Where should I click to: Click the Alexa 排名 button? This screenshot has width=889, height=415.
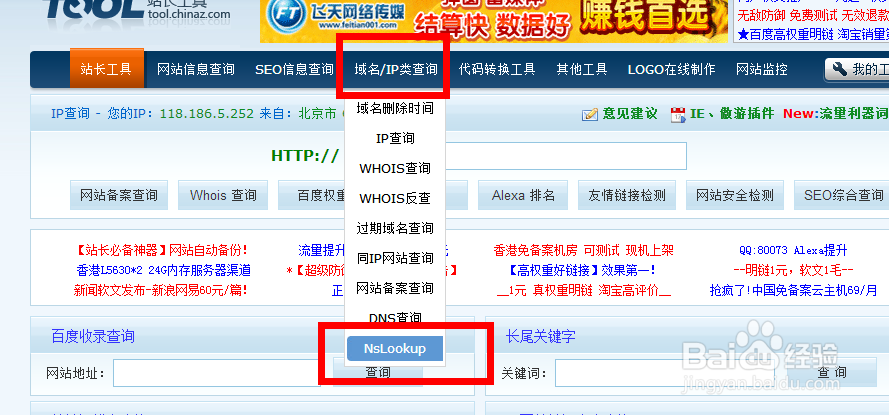pos(523,196)
